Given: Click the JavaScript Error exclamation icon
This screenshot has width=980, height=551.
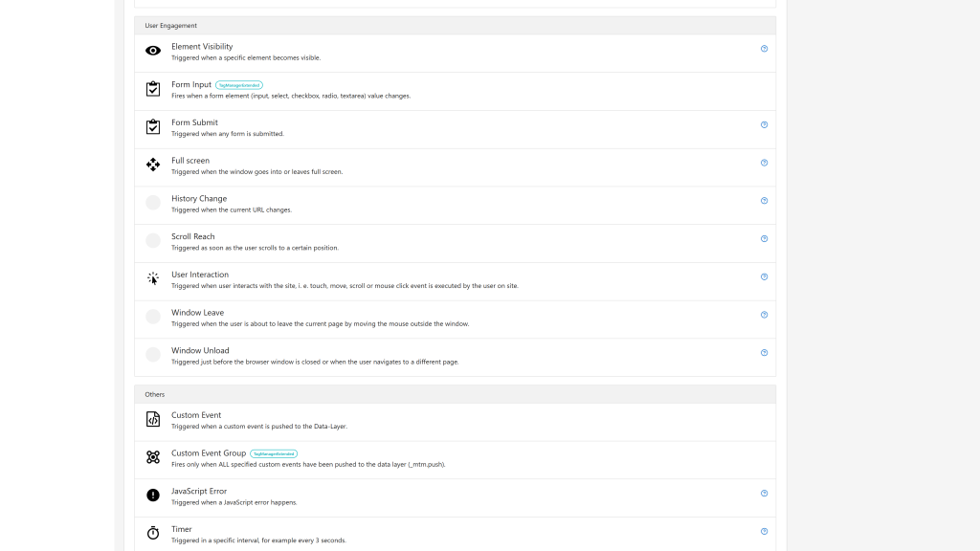Looking at the screenshot, I should coord(153,496).
